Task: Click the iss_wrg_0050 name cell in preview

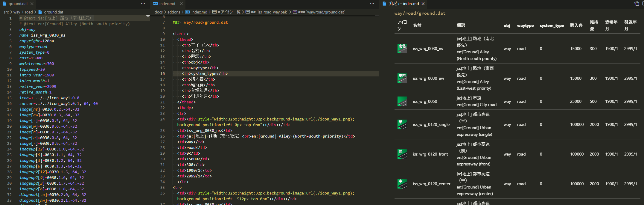Action: pyautogui.click(x=425, y=101)
